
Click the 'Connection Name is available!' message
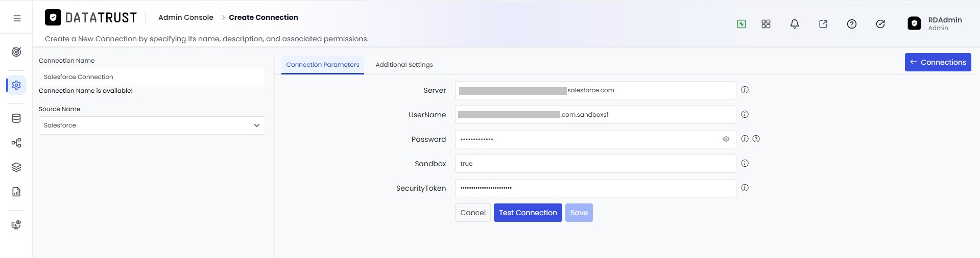86,91
